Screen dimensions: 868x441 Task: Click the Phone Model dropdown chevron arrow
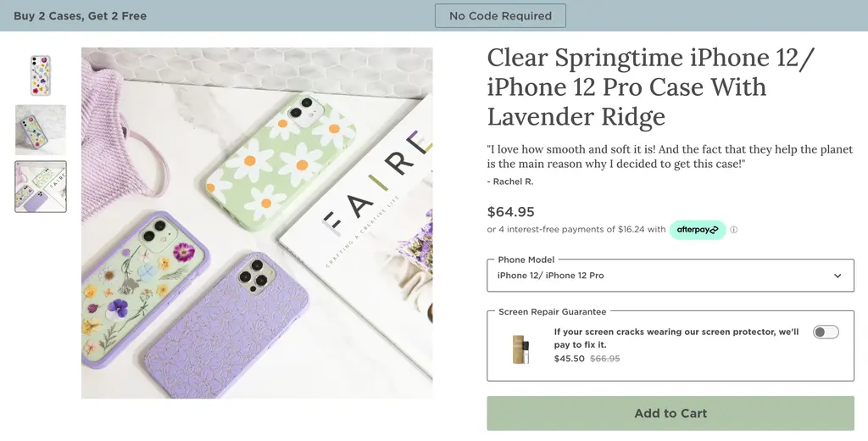(x=837, y=276)
